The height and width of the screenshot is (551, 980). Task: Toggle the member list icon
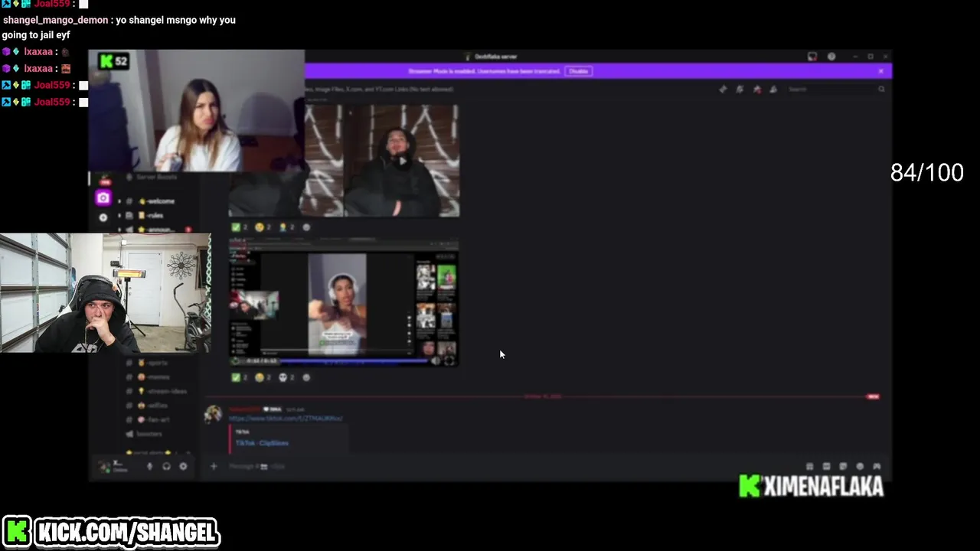point(773,89)
